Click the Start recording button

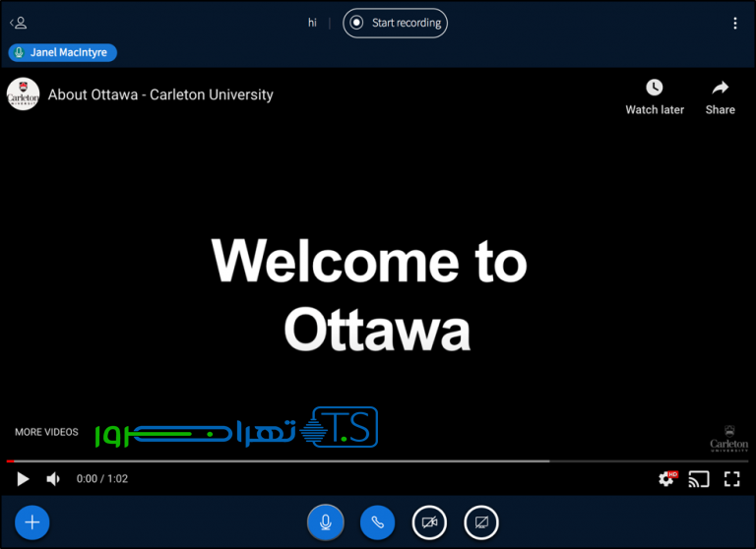pos(395,23)
